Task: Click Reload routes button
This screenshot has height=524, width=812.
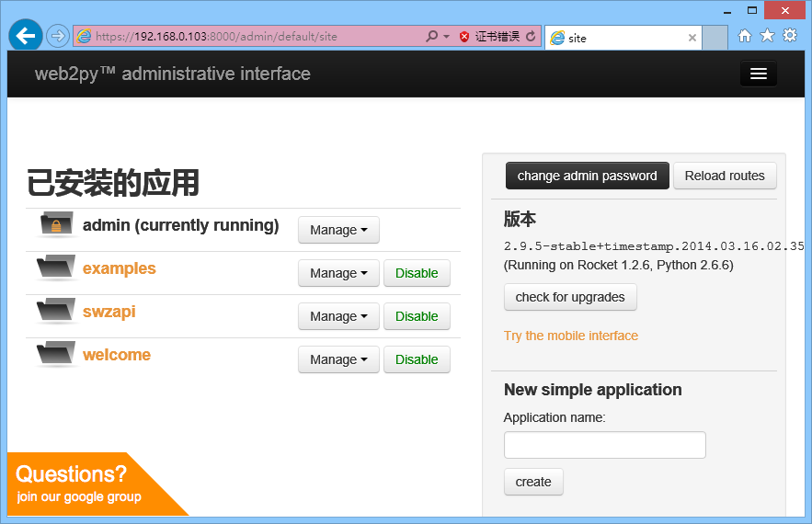Action: click(x=725, y=176)
